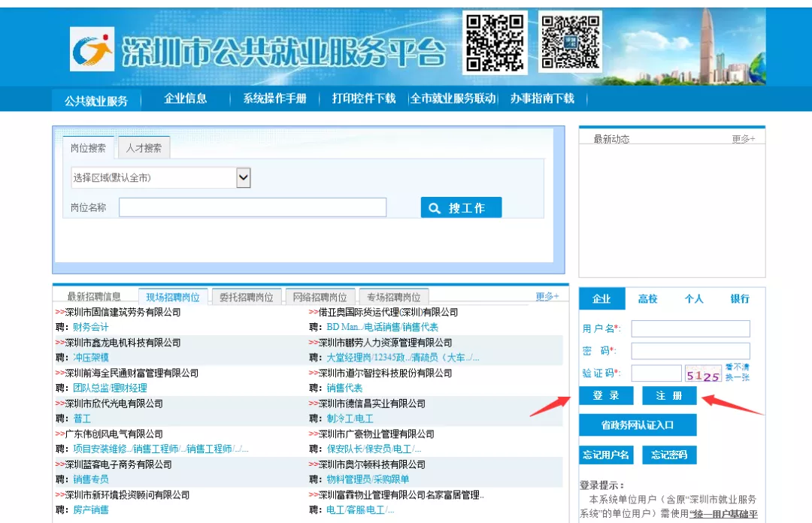Select the 网络招聘岗位 recruitment tab

click(321, 296)
